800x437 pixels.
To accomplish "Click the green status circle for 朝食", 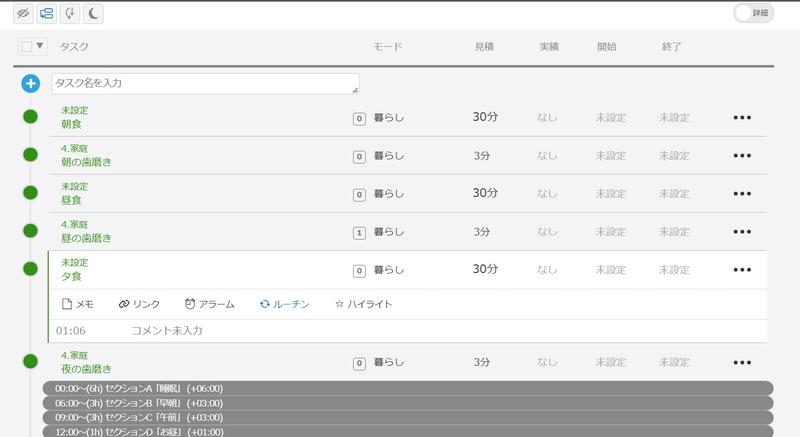I will pos(31,117).
